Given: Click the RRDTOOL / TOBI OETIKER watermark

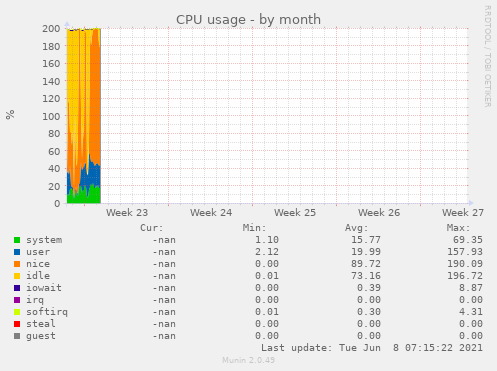Looking at the screenshot, I should click(x=487, y=56).
